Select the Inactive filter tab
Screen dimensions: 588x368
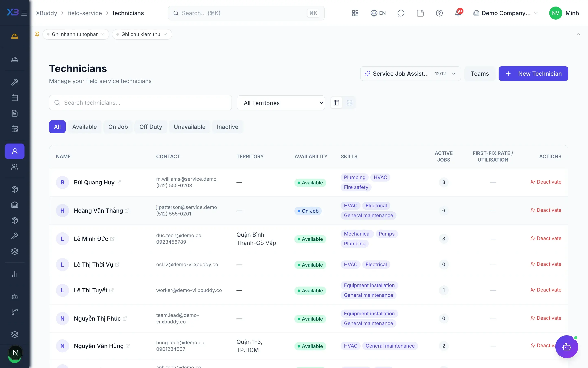coord(227,127)
